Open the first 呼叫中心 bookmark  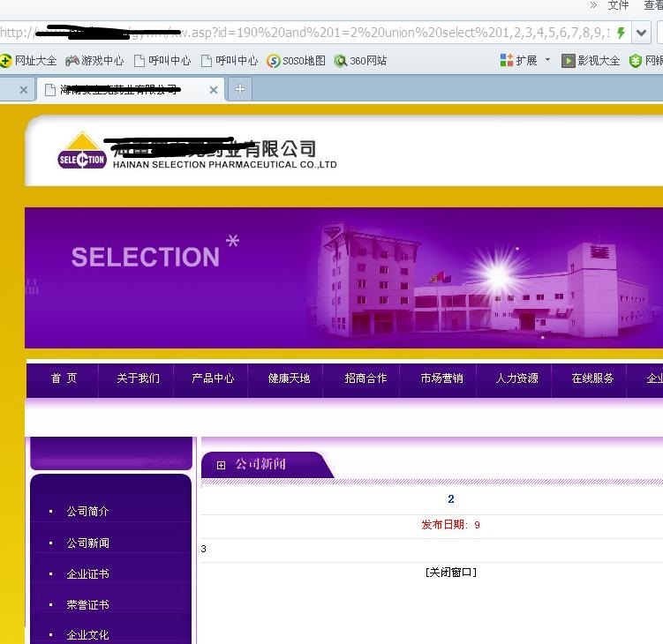click(x=162, y=61)
